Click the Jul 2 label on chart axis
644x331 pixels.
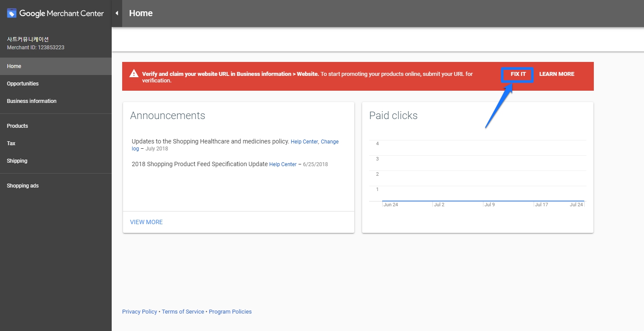click(x=439, y=205)
